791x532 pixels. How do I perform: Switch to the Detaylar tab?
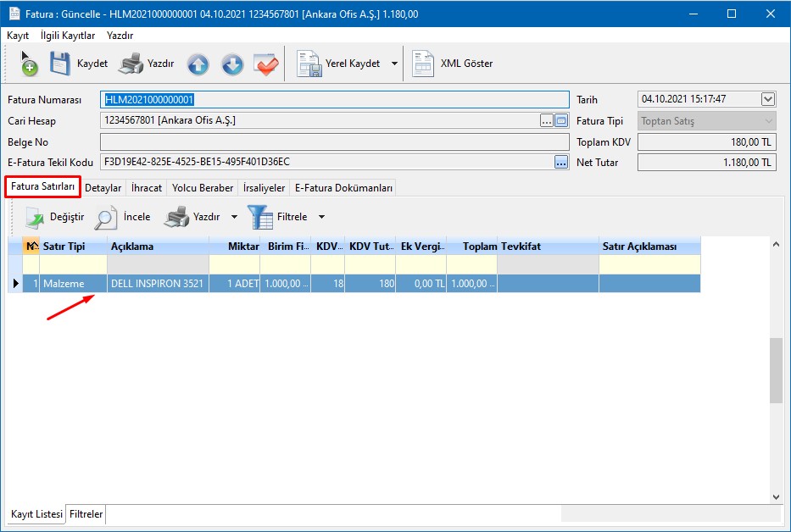[x=103, y=188]
